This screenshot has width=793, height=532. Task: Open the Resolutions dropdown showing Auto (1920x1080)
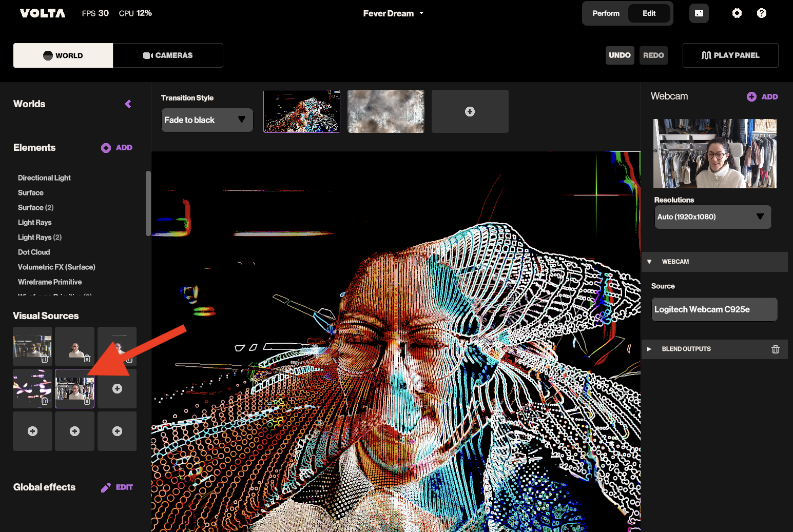(713, 217)
